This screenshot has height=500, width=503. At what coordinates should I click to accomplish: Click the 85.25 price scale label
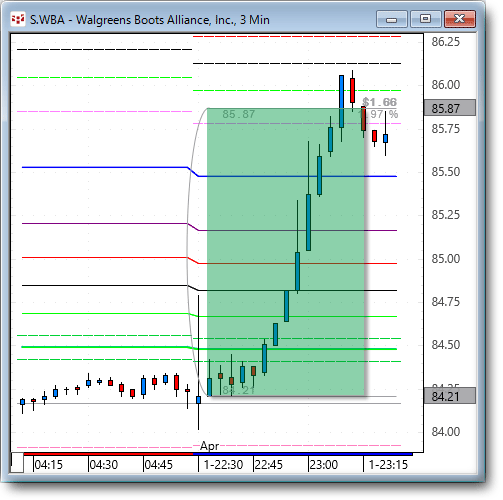point(446,215)
